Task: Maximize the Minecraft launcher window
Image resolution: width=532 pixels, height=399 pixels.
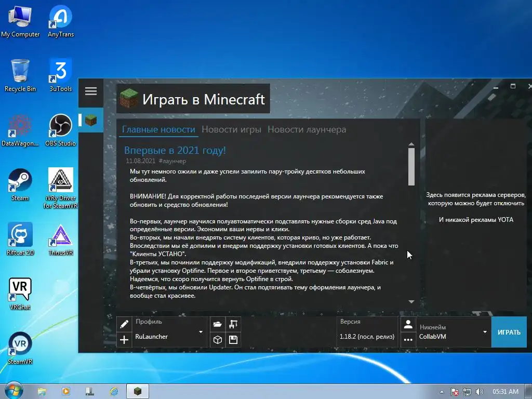Action: click(513, 86)
